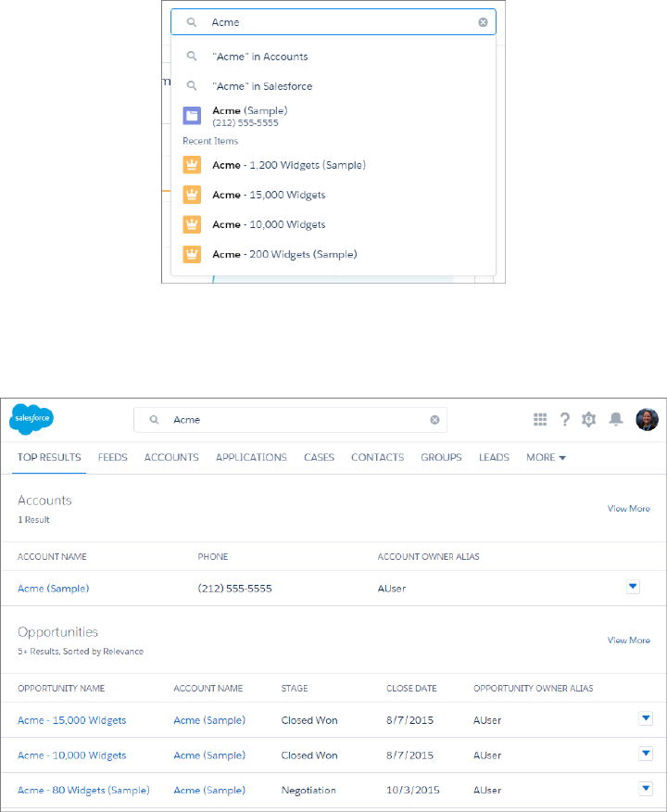Switch to the Contacts tab
The image size is (667, 812).
pos(377,457)
